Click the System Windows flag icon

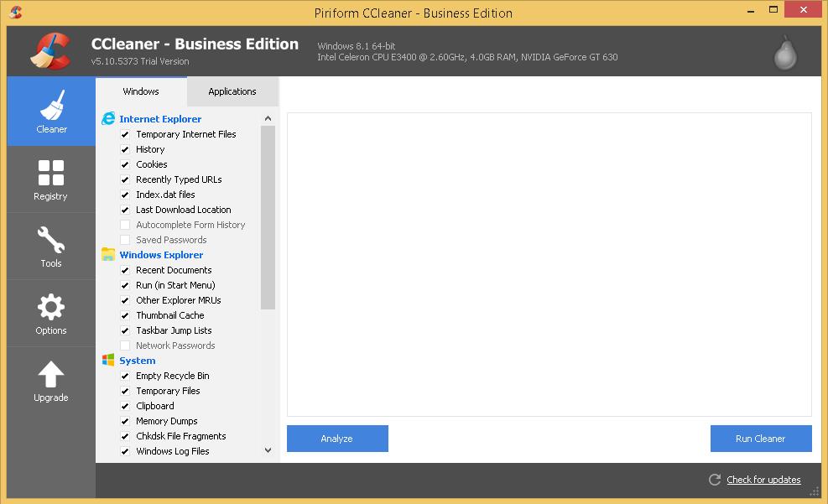(x=108, y=360)
